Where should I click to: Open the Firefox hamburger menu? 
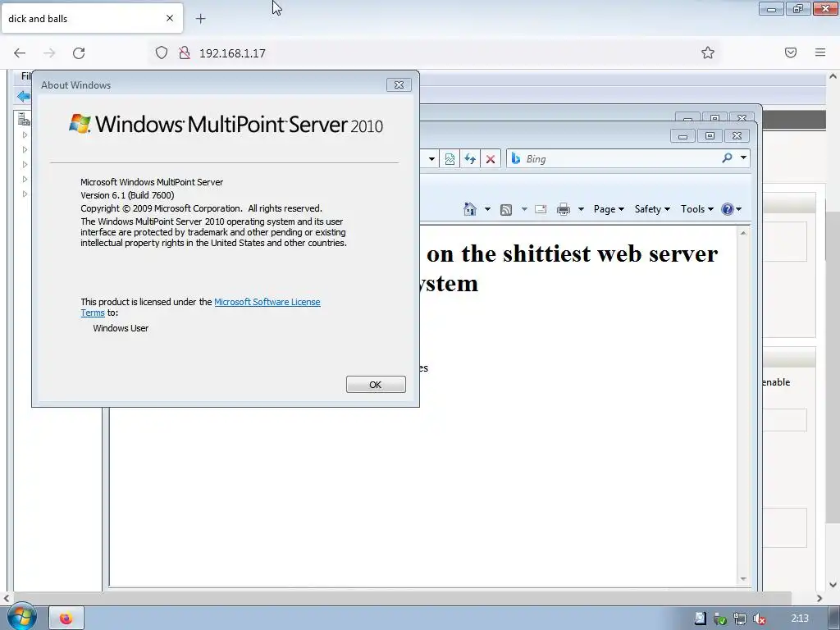pos(819,52)
